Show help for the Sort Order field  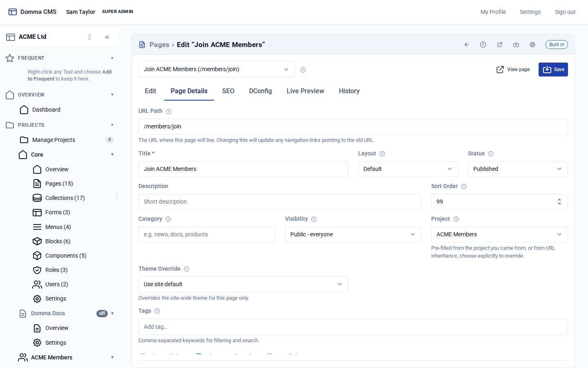click(464, 186)
